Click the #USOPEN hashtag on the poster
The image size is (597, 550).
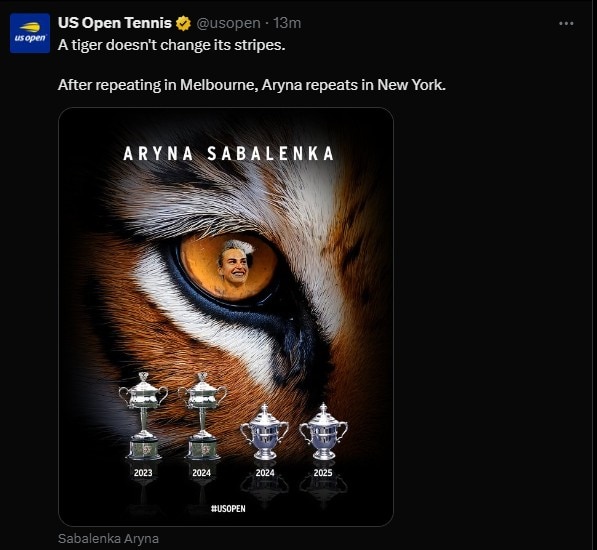(x=228, y=509)
